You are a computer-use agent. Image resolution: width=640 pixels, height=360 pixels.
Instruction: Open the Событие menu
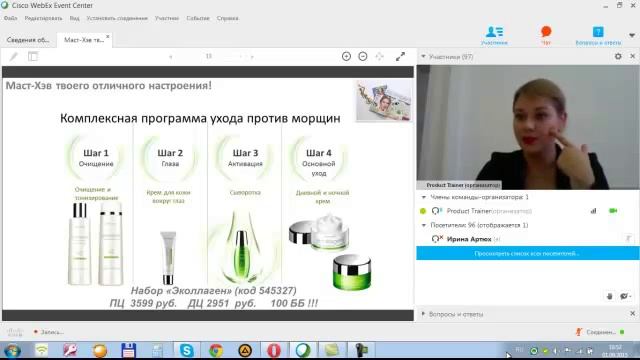point(198,18)
